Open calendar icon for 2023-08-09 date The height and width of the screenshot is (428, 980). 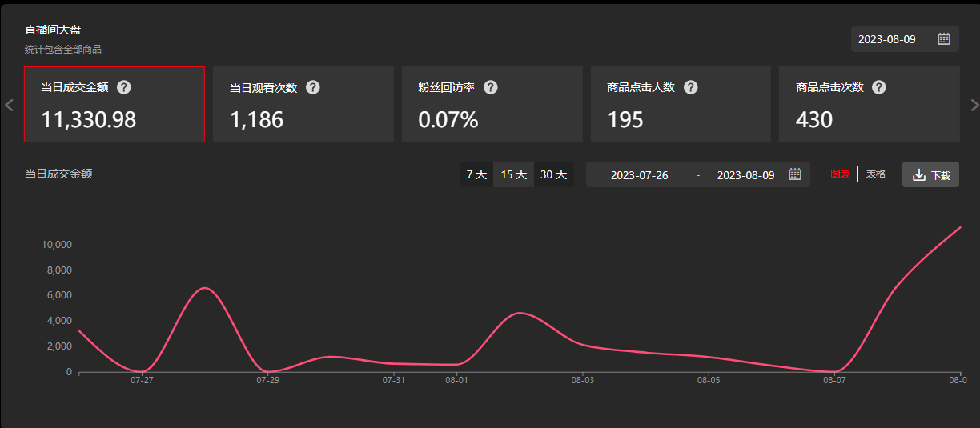[x=944, y=39]
